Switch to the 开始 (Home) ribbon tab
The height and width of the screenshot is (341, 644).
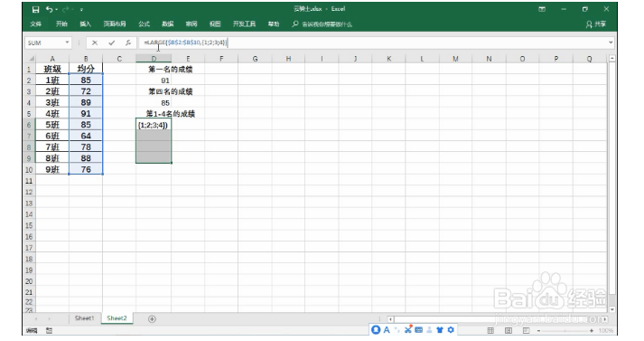pyautogui.click(x=61, y=24)
